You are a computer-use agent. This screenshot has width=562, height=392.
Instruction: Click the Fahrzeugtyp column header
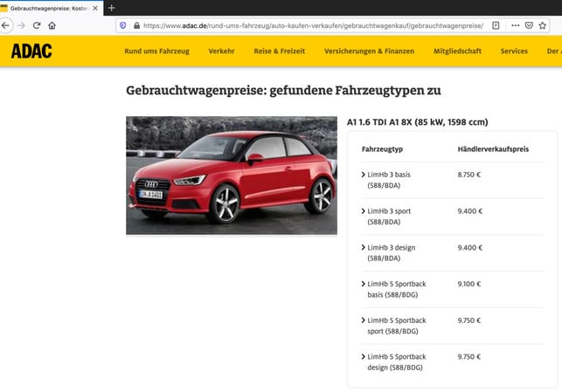pyautogui.click(x=382, y=149)
